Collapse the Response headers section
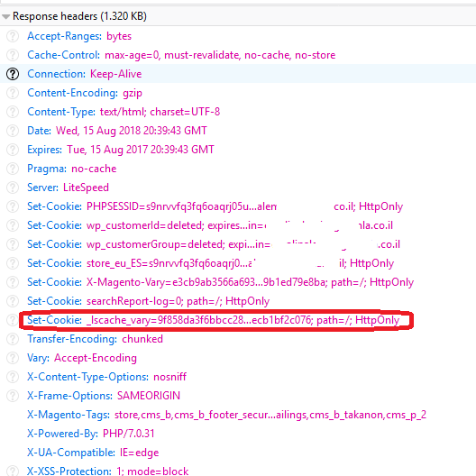Viewport: 476px width, 476px height. pos(5,16)
